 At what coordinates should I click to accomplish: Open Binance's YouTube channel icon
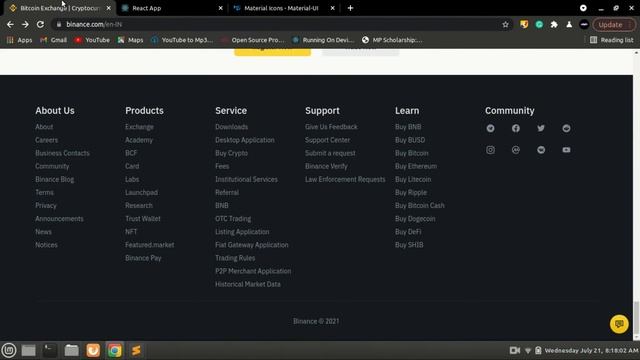coord(566,150)
